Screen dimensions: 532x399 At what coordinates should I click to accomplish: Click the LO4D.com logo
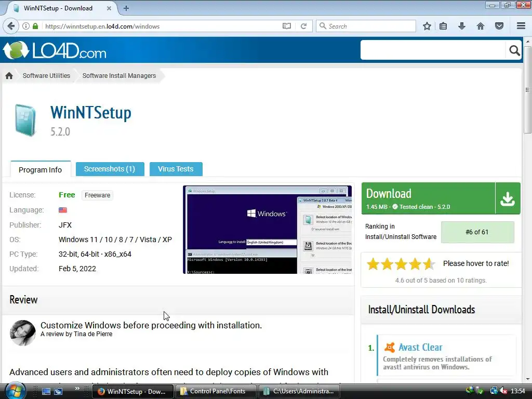tap(55, 50)
